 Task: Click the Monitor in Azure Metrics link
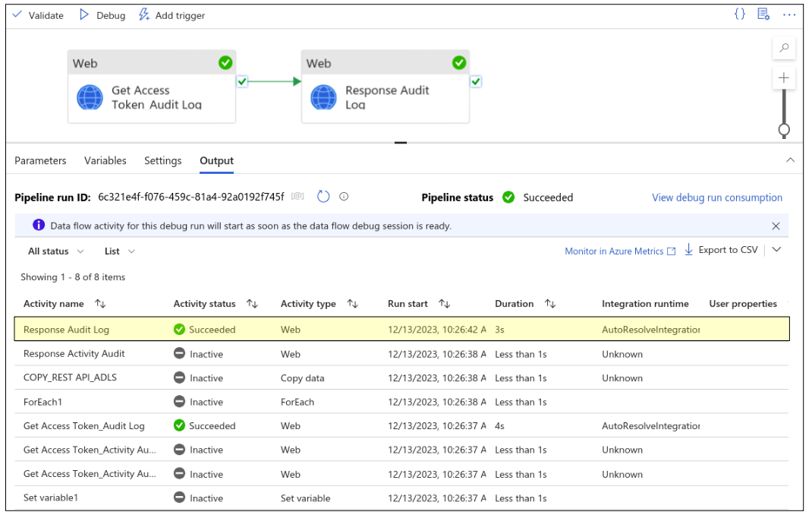coord(614,251)
